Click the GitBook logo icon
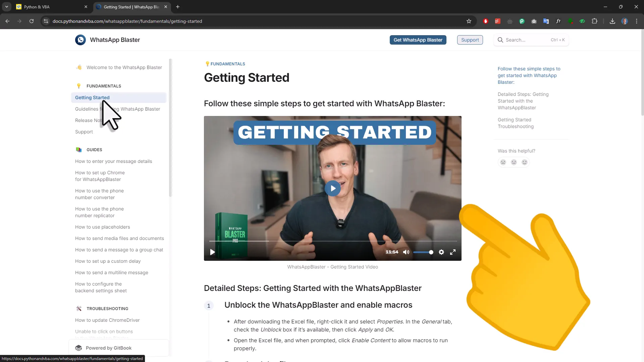The image size is (644, 362). click(78, 348)
